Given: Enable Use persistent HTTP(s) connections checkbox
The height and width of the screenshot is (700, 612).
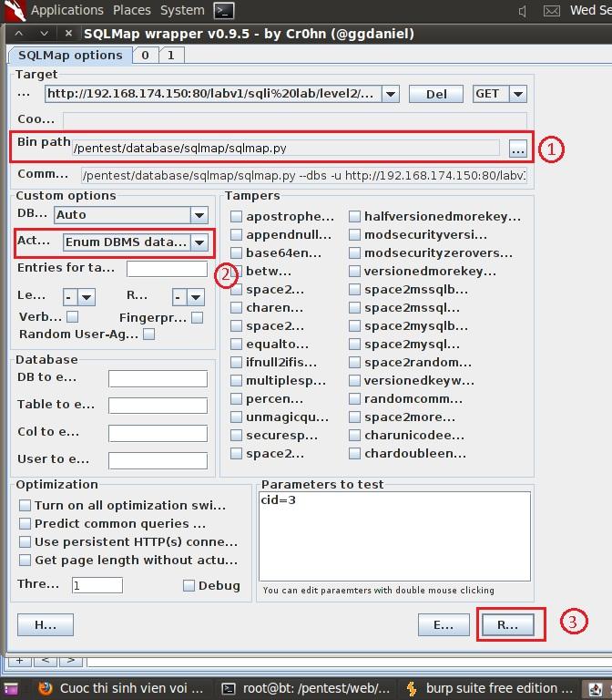Looking at the screenshot, I should [25, 542].
